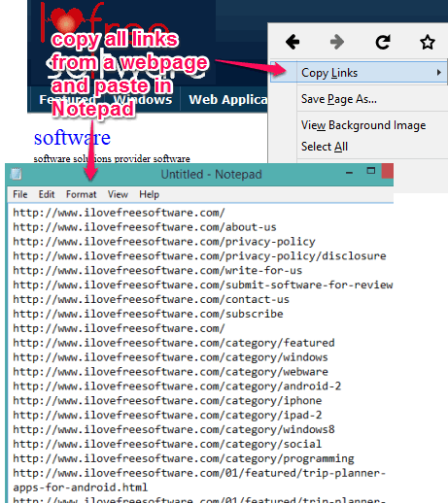Click the Bookmark star icon
Screen dimensions: 448x503
(x=427, y=42)
